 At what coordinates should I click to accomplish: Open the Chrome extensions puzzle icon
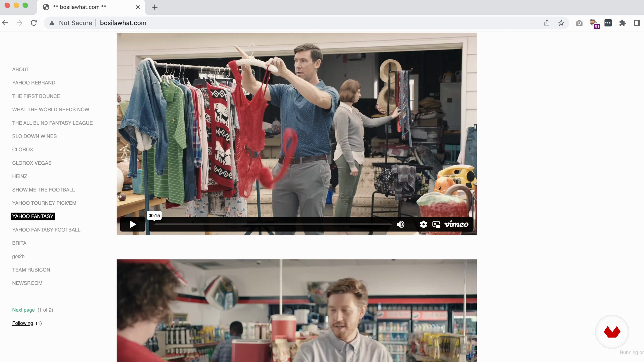[622, 23]
